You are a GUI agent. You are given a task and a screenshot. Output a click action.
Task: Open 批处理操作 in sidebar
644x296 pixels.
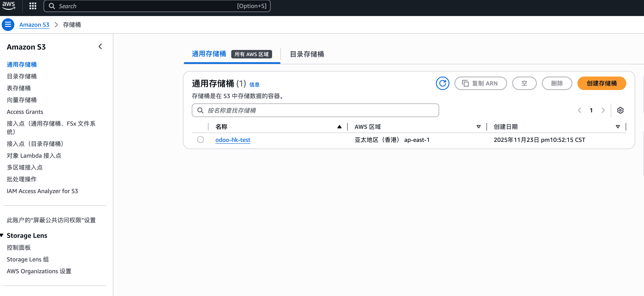coord(22,179)
